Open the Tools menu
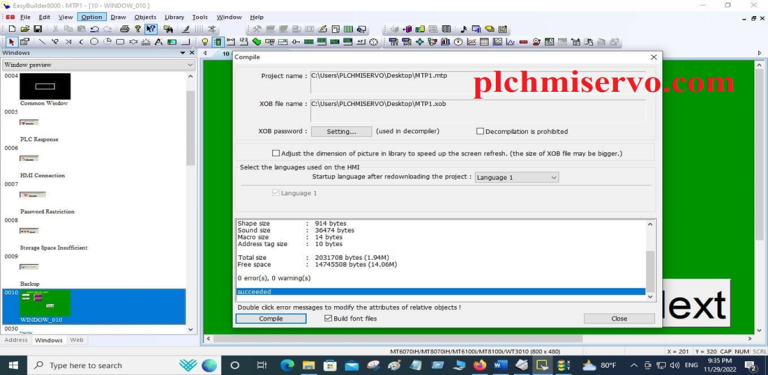 click(200, 17)
